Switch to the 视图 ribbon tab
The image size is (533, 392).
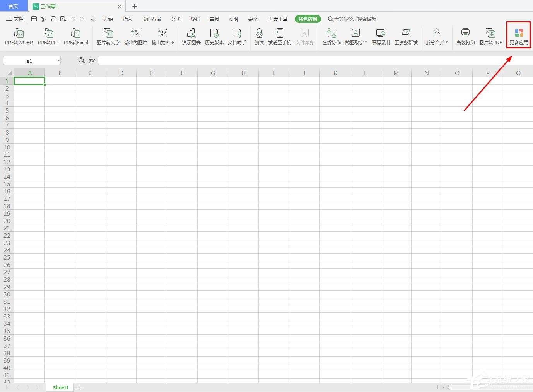coord(234,19)
